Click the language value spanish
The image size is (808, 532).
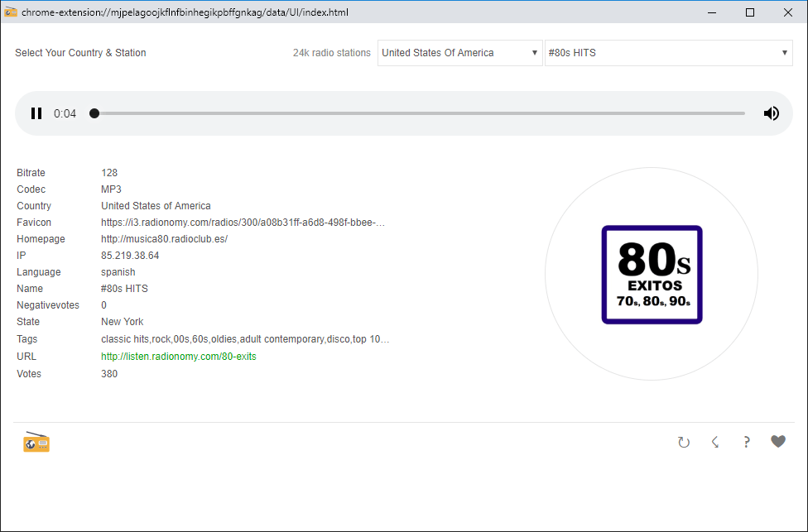pyautogui.click(x=118, y=272)
